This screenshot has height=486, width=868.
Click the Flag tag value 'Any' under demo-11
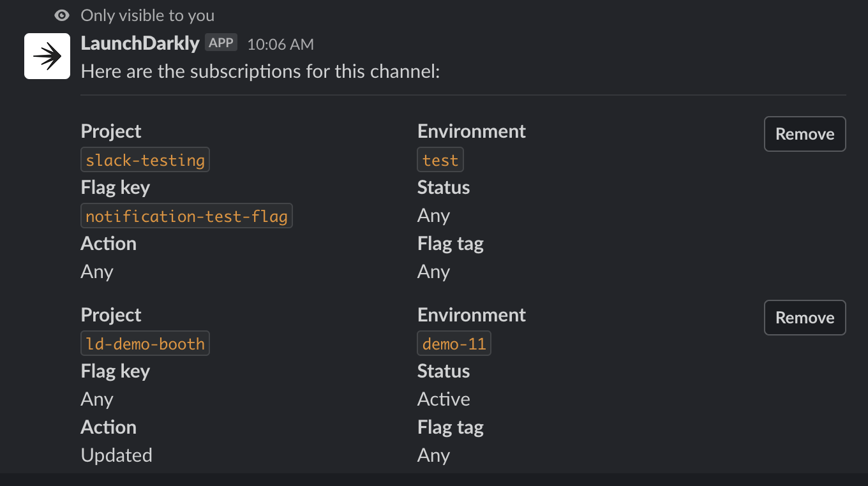pos(433,455)
